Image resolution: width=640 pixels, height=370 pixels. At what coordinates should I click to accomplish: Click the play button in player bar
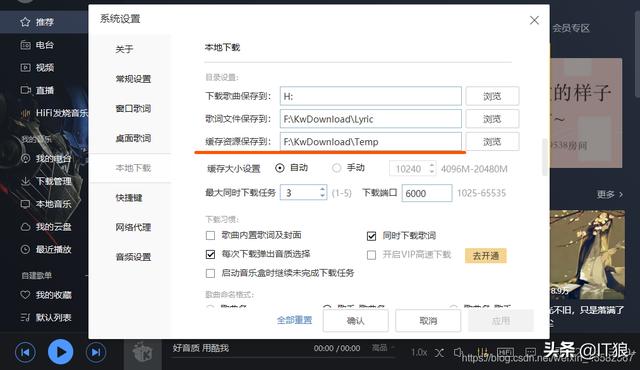60,352
